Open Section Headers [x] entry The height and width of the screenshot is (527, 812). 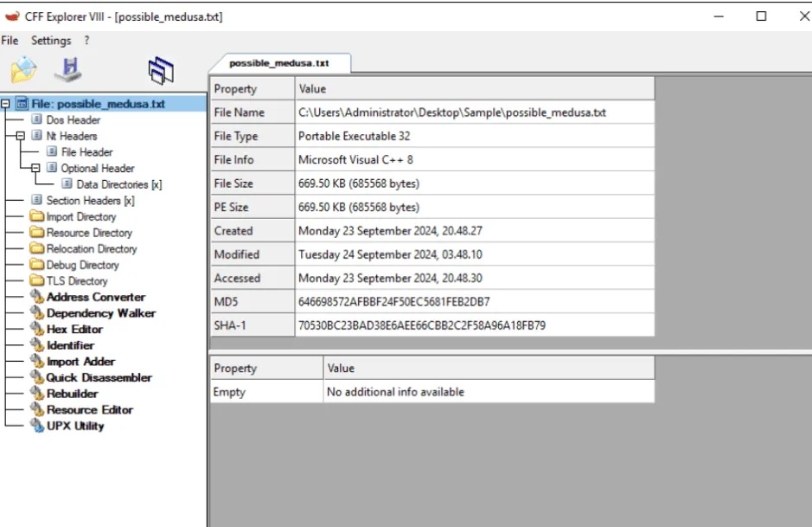point(90,200)
